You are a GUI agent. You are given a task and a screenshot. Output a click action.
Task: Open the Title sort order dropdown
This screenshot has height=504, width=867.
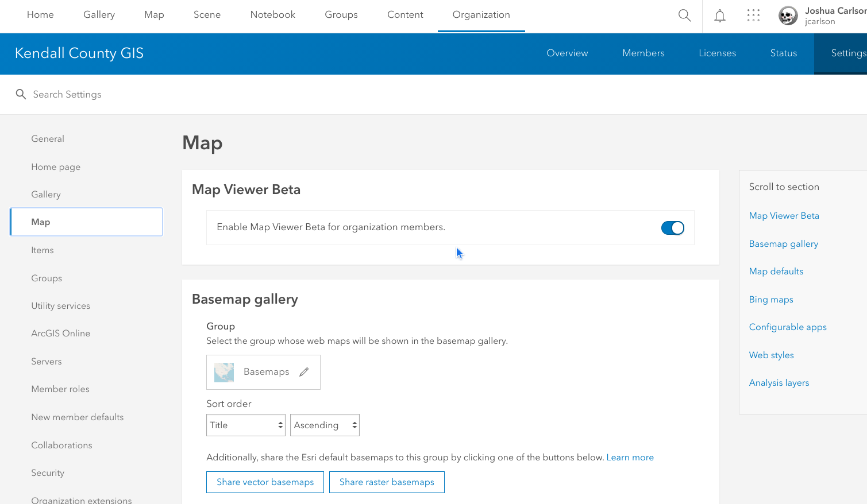(x=245, y=425)
